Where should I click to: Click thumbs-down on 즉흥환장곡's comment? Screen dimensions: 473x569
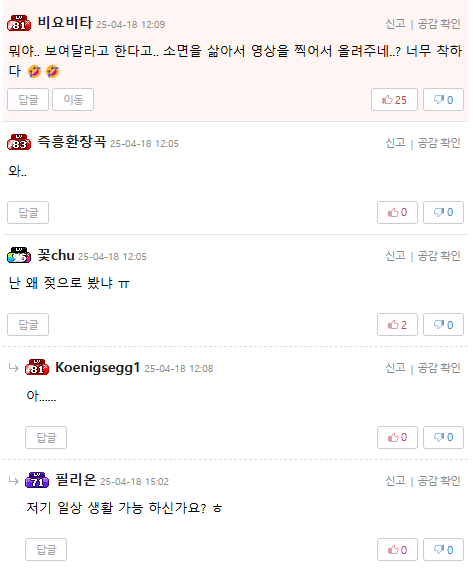point(443,212)
